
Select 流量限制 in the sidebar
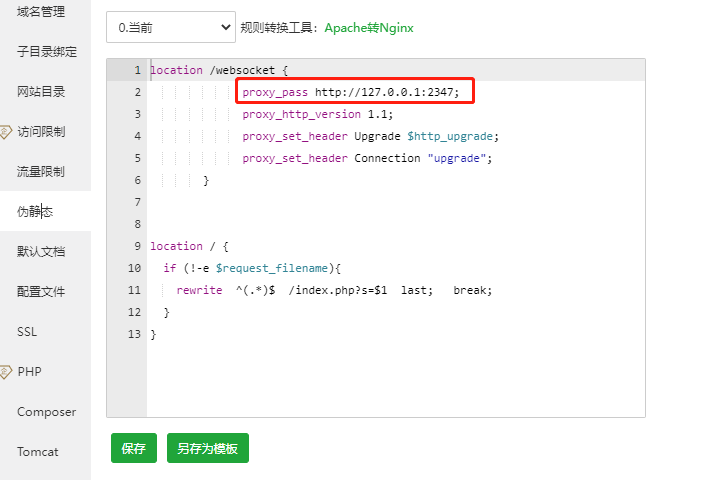coord(40,172)
